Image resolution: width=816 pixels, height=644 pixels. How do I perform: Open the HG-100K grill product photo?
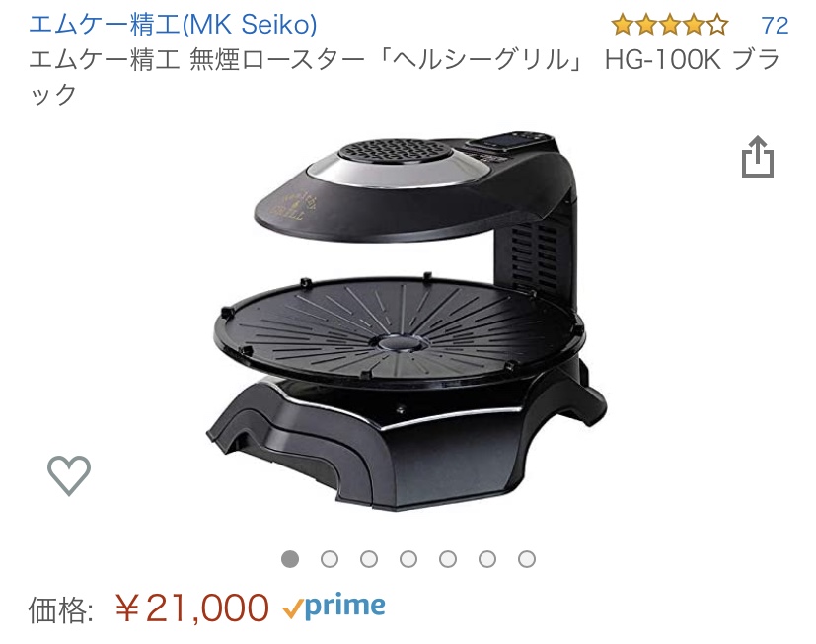point(407,321)
